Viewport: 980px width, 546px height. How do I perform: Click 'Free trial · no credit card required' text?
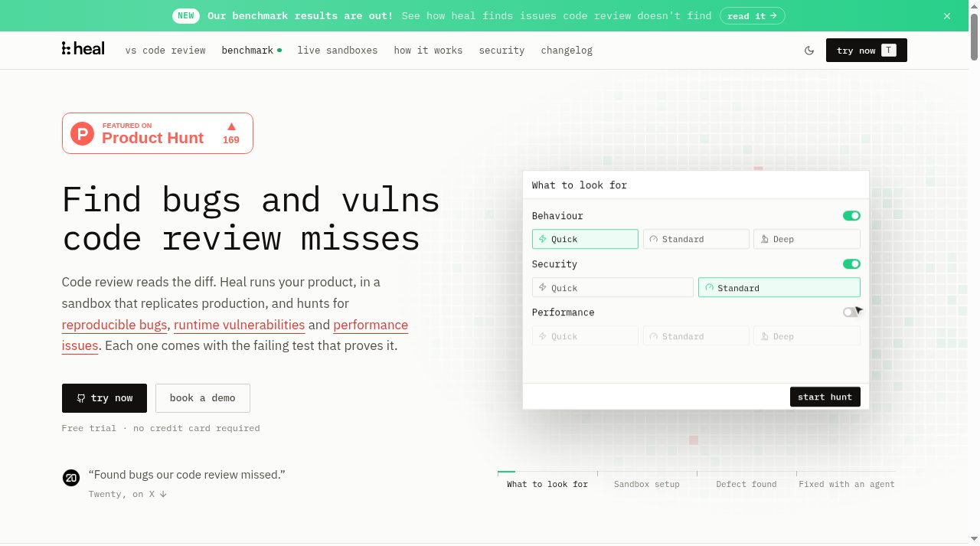[161, 428]
